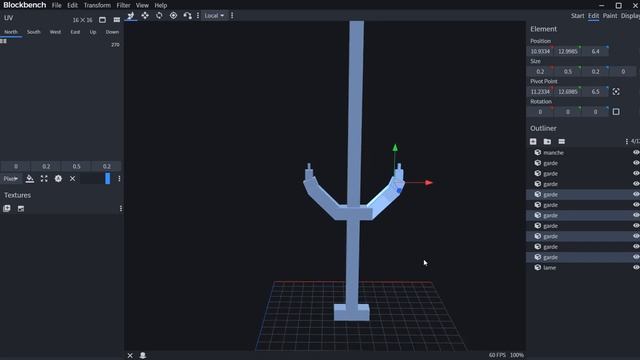Open the Transform menu
This screenshot has width=640, height=360.
(97, 5)
